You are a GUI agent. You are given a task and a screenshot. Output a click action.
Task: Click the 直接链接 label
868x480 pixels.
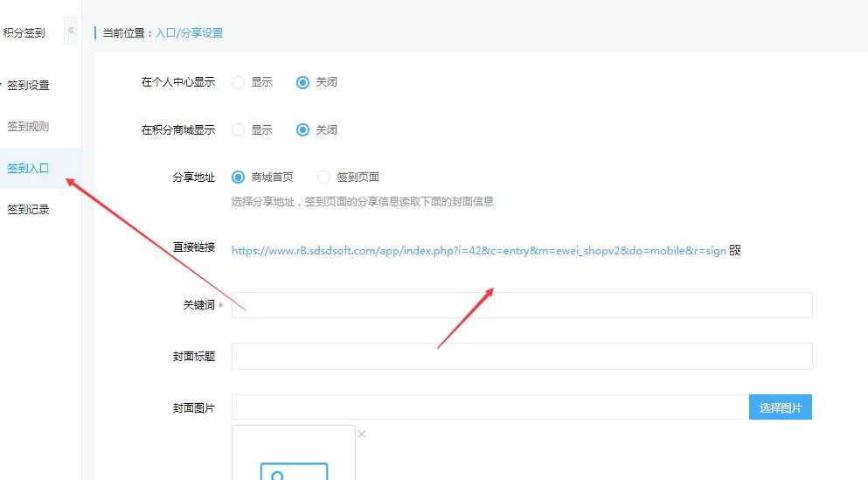[x=194, y=247]
